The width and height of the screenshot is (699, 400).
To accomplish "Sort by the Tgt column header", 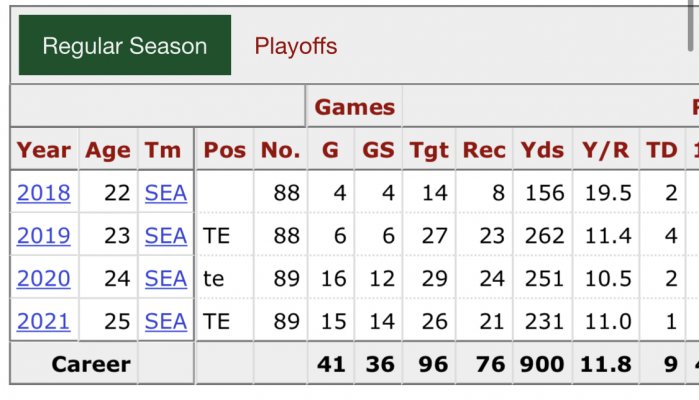I will 429,149.
